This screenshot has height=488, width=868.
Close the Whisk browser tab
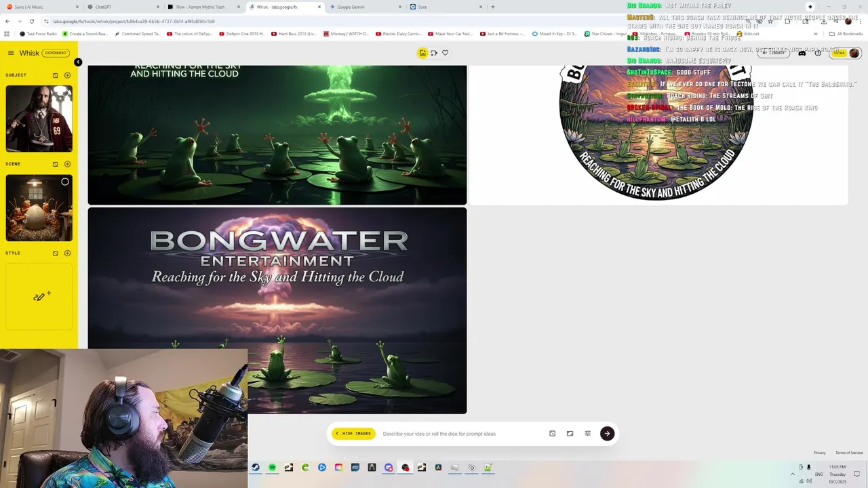319,7
